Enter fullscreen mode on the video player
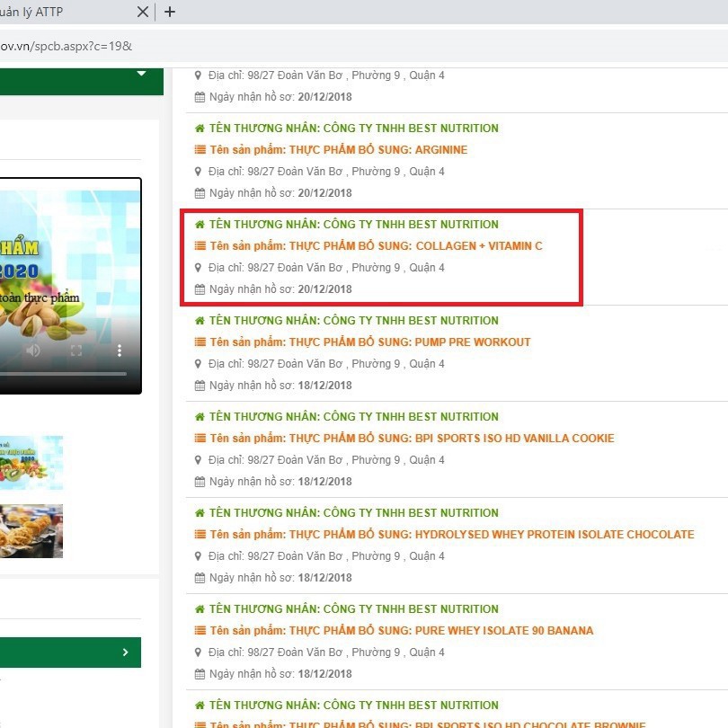Screen dimensions: 728x728 pos(76,351)
